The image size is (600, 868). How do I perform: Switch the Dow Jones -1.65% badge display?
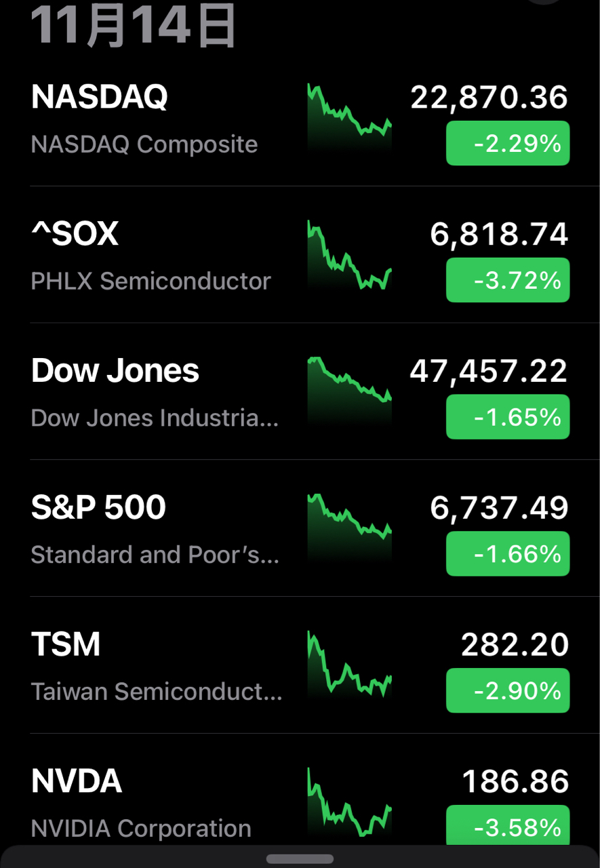508,417
